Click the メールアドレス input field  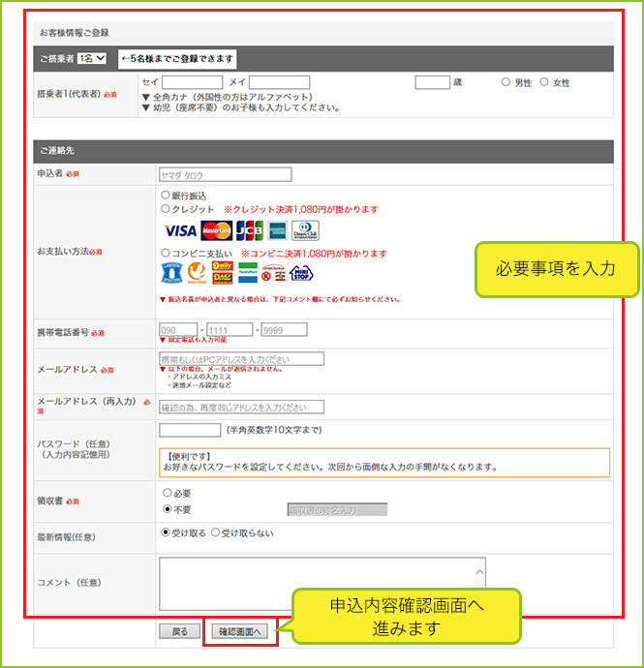tap(242, 359)
